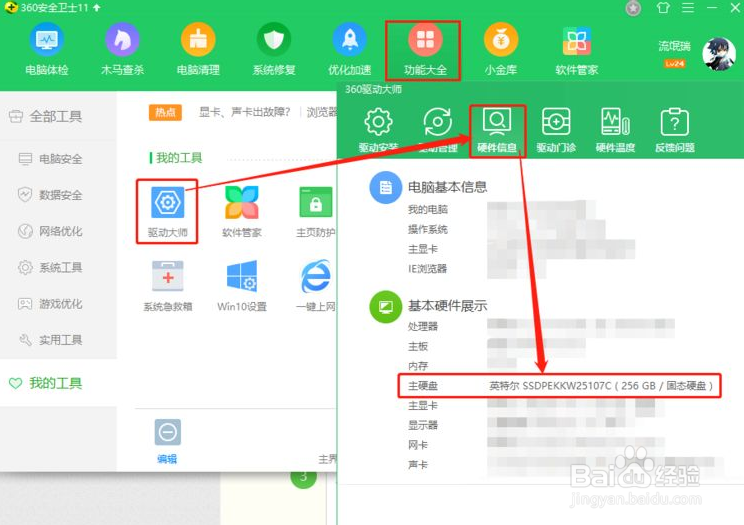
Task: Click the 热点 orange tag
Action: (x=165, y=112)
